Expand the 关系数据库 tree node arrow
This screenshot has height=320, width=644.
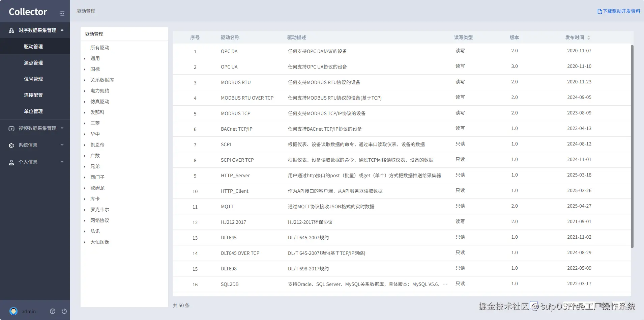click(85, 80)
